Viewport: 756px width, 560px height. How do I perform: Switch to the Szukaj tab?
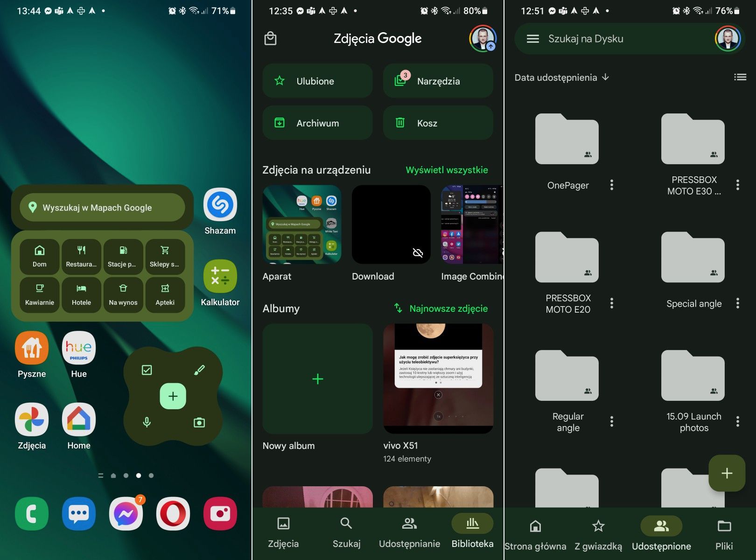(346, 532)
